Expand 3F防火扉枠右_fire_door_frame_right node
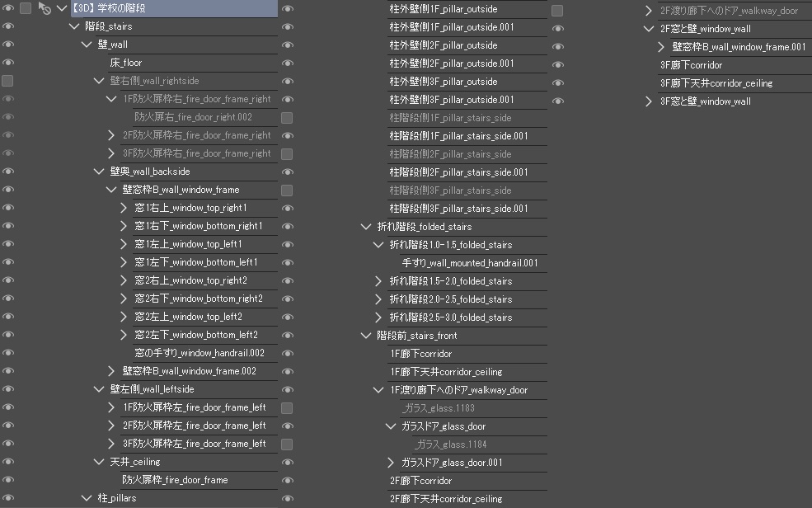Image resolution: width=812 pixels, height=508 pixels. [110, 153]
